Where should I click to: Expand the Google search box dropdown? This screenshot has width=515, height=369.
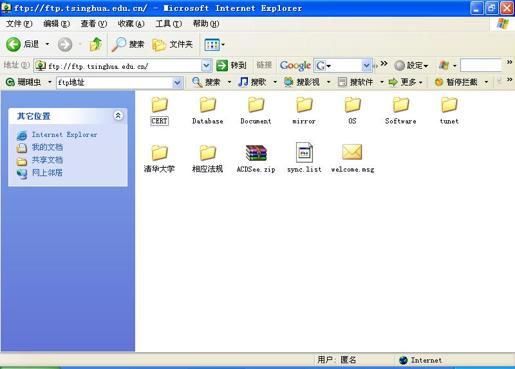point(366,66)
